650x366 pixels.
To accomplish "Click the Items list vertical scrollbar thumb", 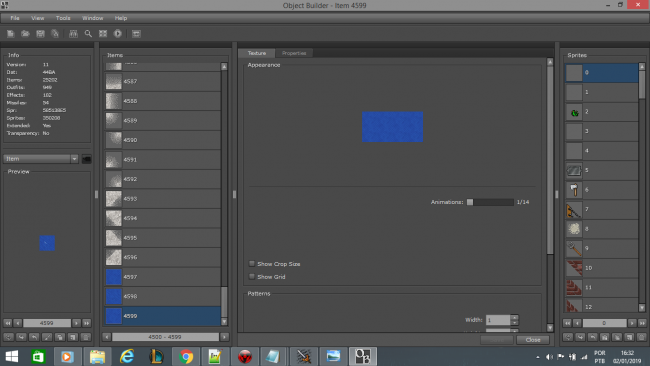I will [x=224, y=302].
